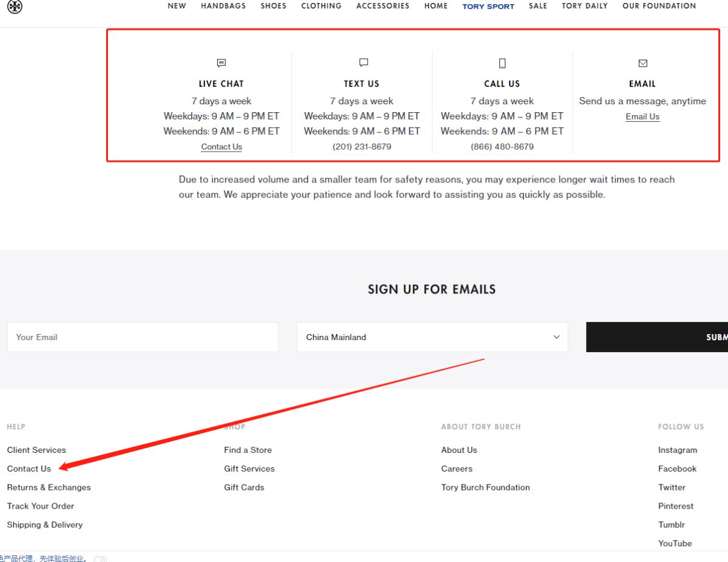The image size is (728, 562).
Task: Open the HANDBAGS menu
Action: pyautogui.click(x=223, y=6)
